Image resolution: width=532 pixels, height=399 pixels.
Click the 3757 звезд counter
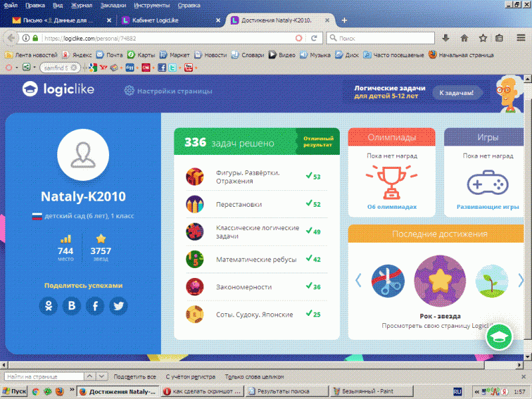pyautogui.click(x=101, y=248)
